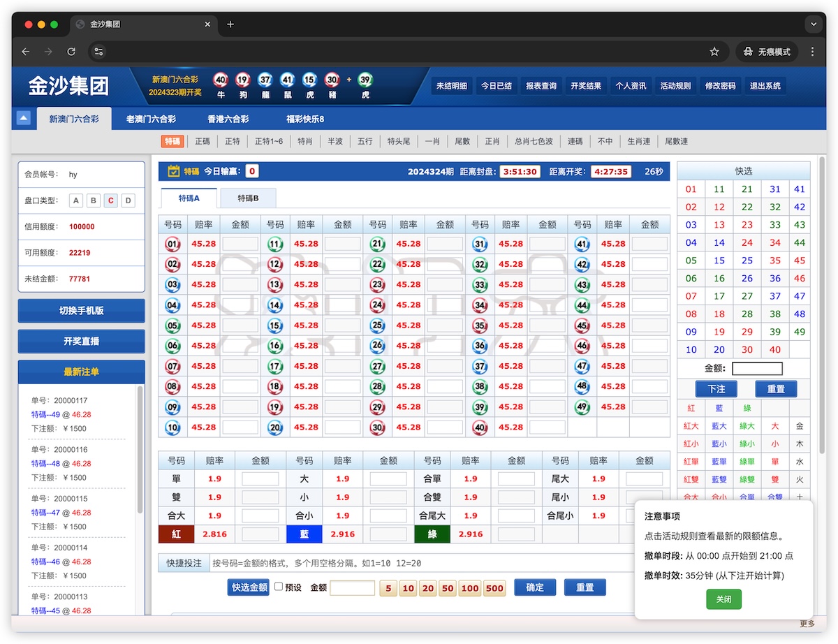Click number ball 01 in the betting table
Screen dimensions: 838x644
[x=172, y=244]
